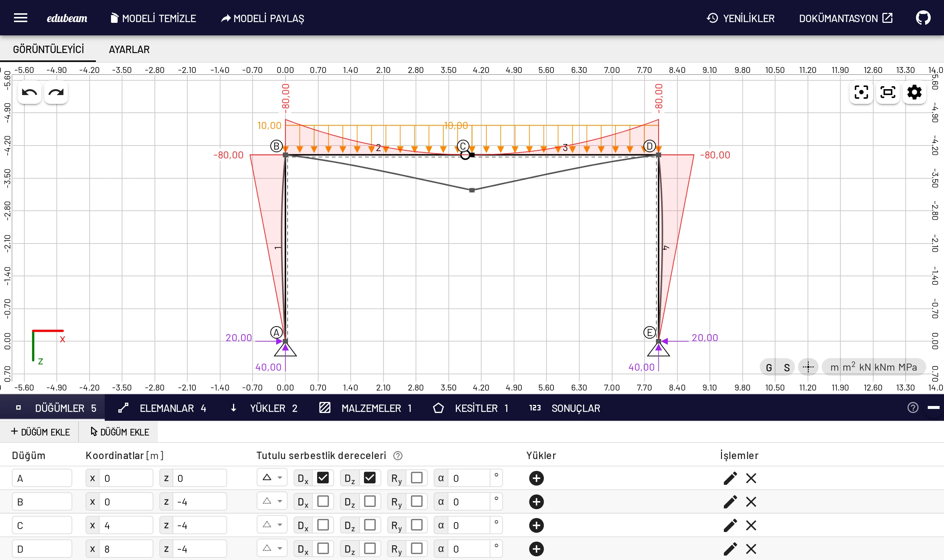Switch to AYARLAR tab

coord(129,49)
